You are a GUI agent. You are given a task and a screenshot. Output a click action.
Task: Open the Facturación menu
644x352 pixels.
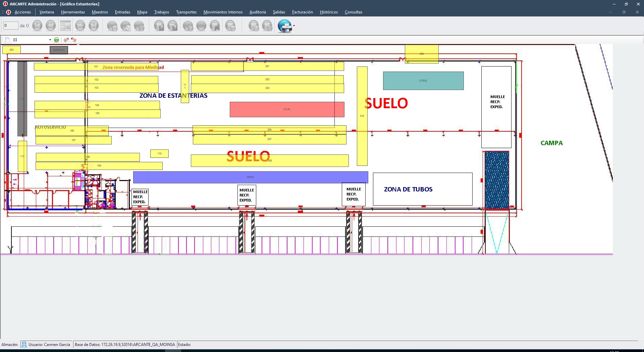pos(303,12)
